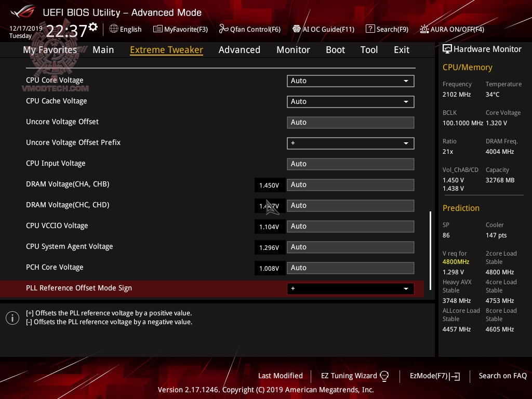Switch to the Tool tab
Viewport: 532px width, 399px height.
(369, 50)
